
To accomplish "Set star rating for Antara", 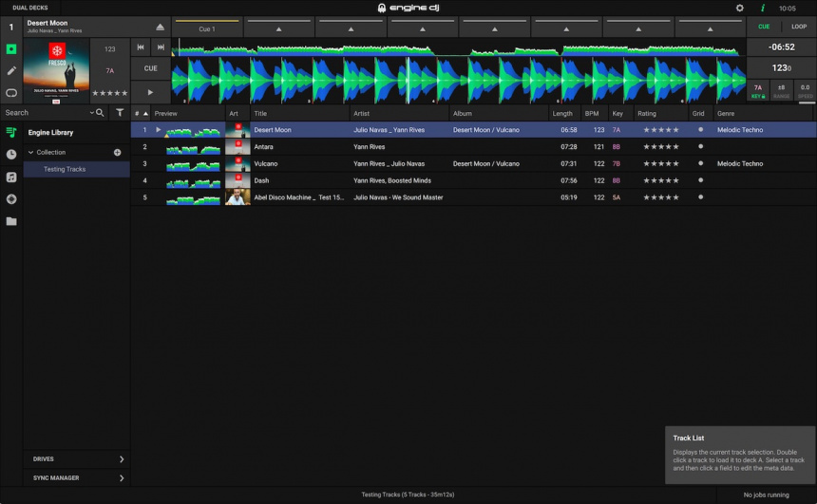I will click(660, 147).
